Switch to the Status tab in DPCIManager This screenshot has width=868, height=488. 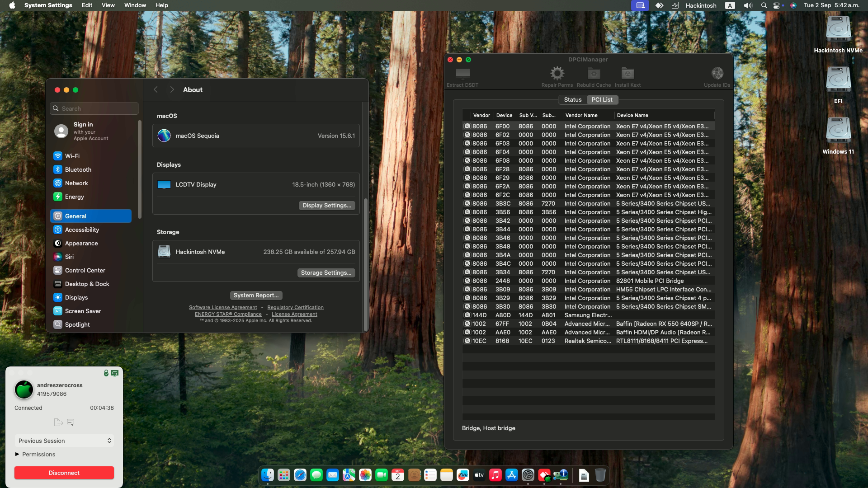click(x=572, y=99)
